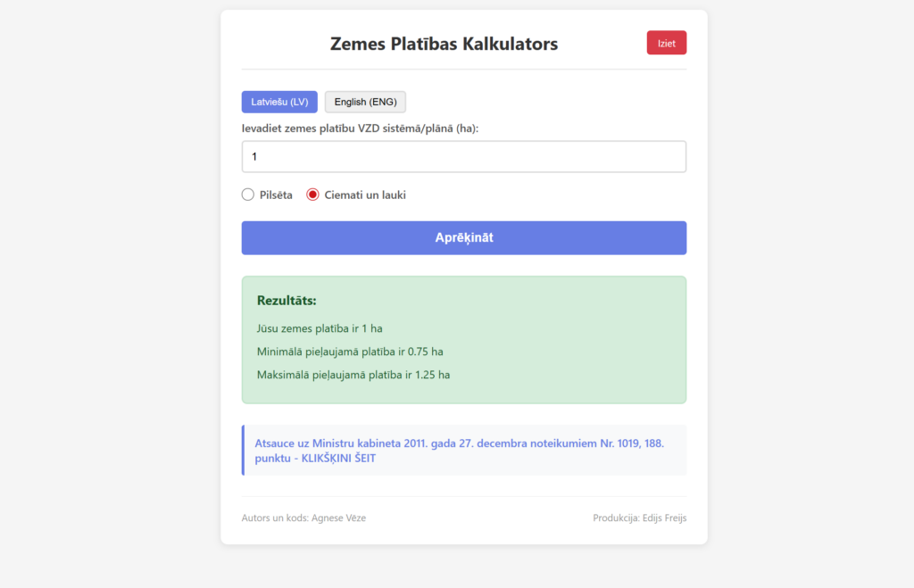The width and height of the screenshot is (914, 588).
Task: Click the Pilsēta option label text
Action: pos(275,195)
